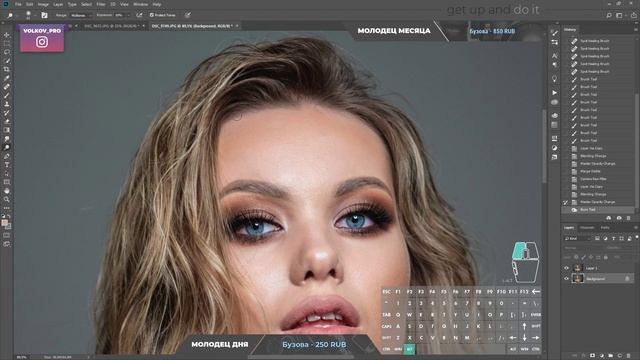The width and height of the screenshot is (640, 360).
Task: Select the Hand tool
Action: (x=7, y=191)
